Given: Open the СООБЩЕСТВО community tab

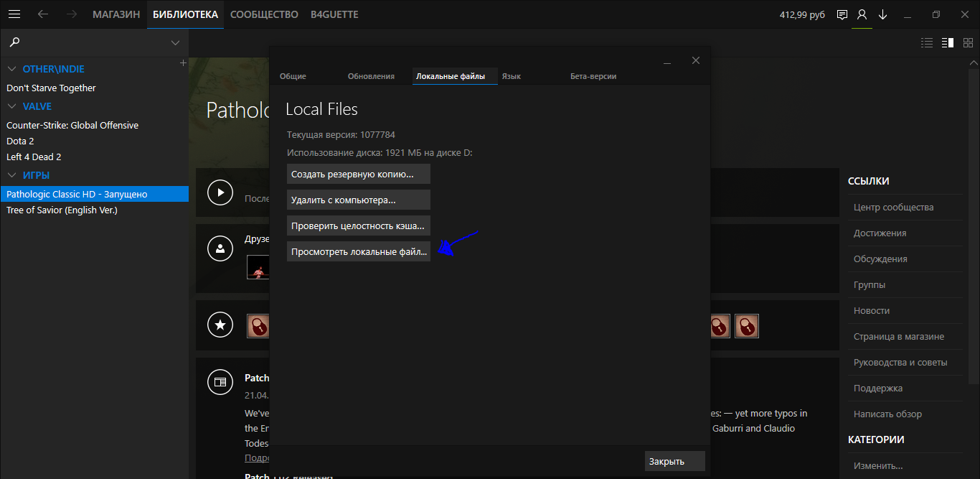Looking at the screenshot, I should (x=264, y=14).
